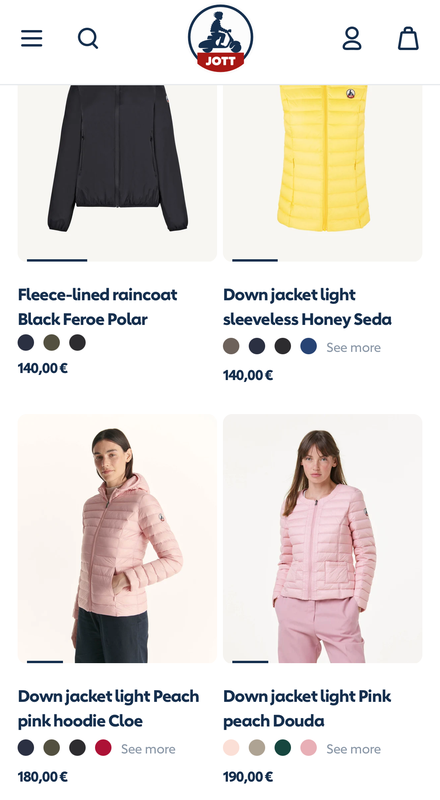The width and height of the screenshot is (440, 800).
Task: Open the hamburger menu
Action: click(x=32, y=38)
